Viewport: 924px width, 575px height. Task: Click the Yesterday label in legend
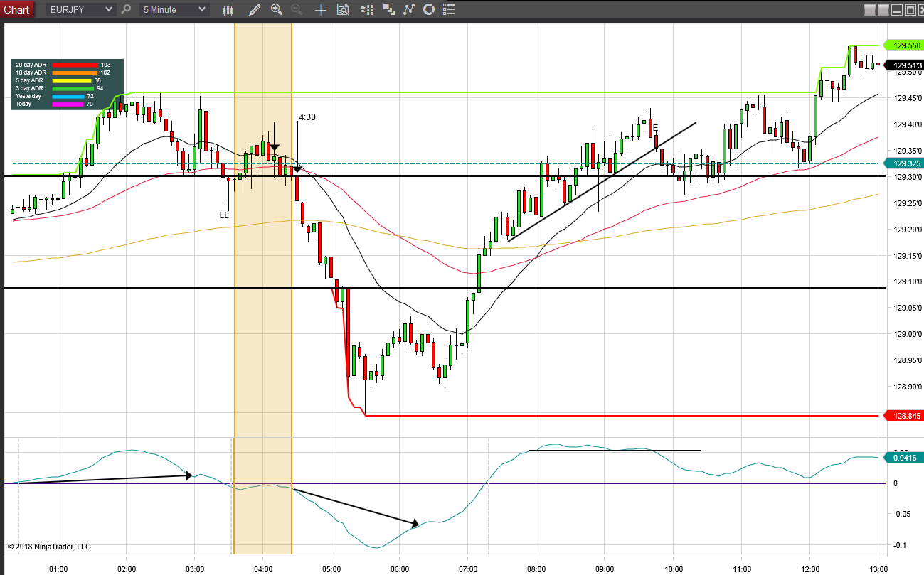pyautogui.click(x=28, y=96)
